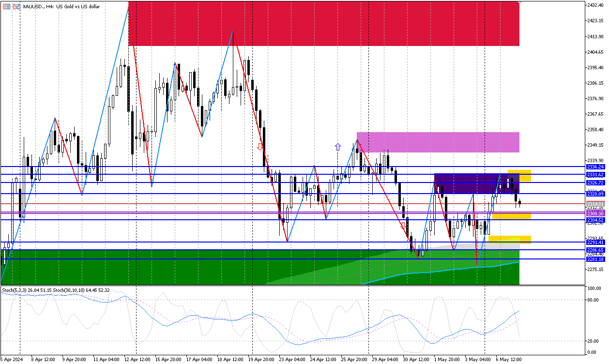Select the 2336.24 blue price label
The image size is (609, 364).
(x=594, y=167)
